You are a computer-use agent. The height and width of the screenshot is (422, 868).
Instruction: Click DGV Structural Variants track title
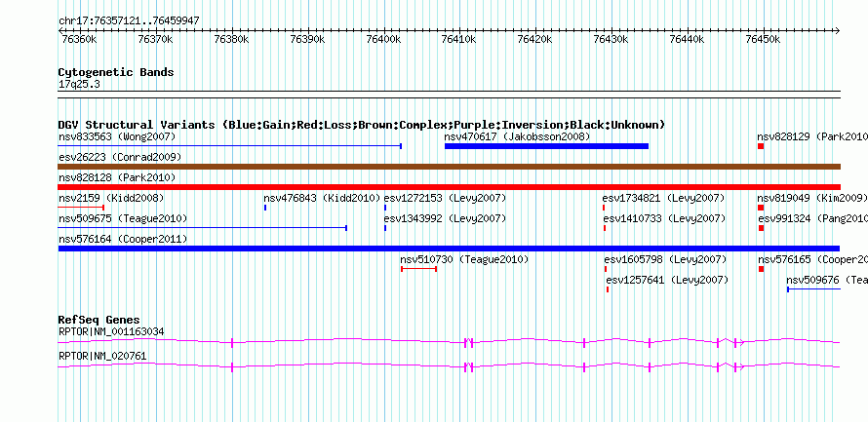coord(362,125)
